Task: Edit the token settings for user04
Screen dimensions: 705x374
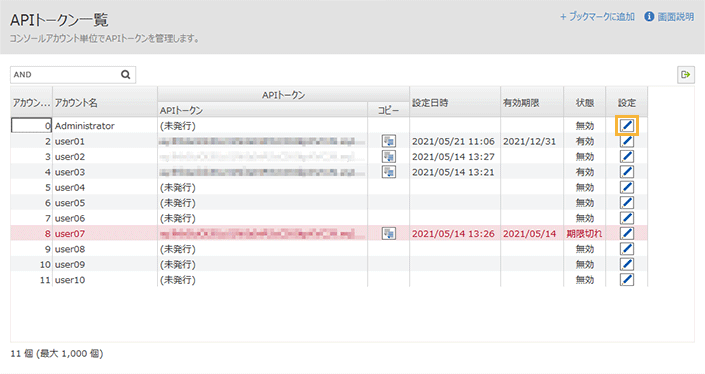Action: tap(627, 187)
